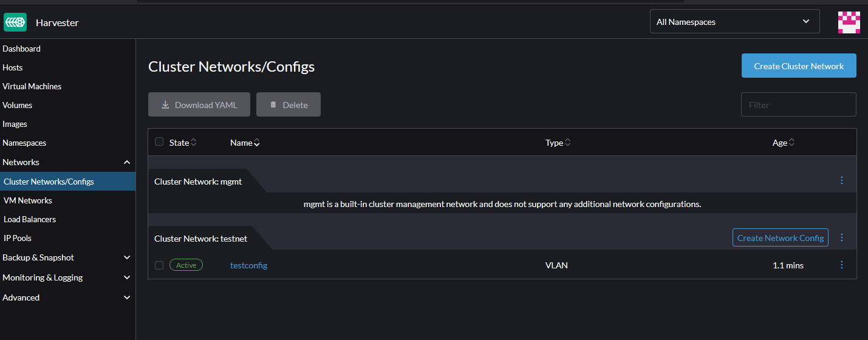
Task: Open the testconfig link
Action: (248, 265)
